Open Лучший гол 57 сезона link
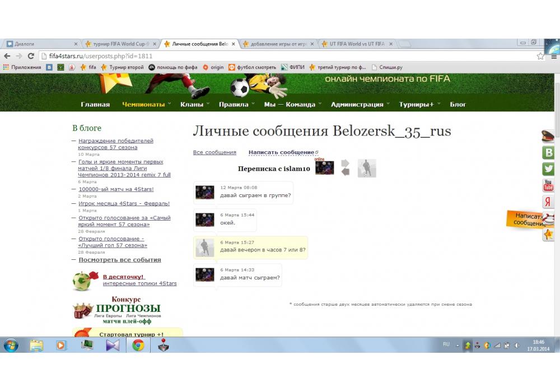560x392 pixels. [113, 242]
